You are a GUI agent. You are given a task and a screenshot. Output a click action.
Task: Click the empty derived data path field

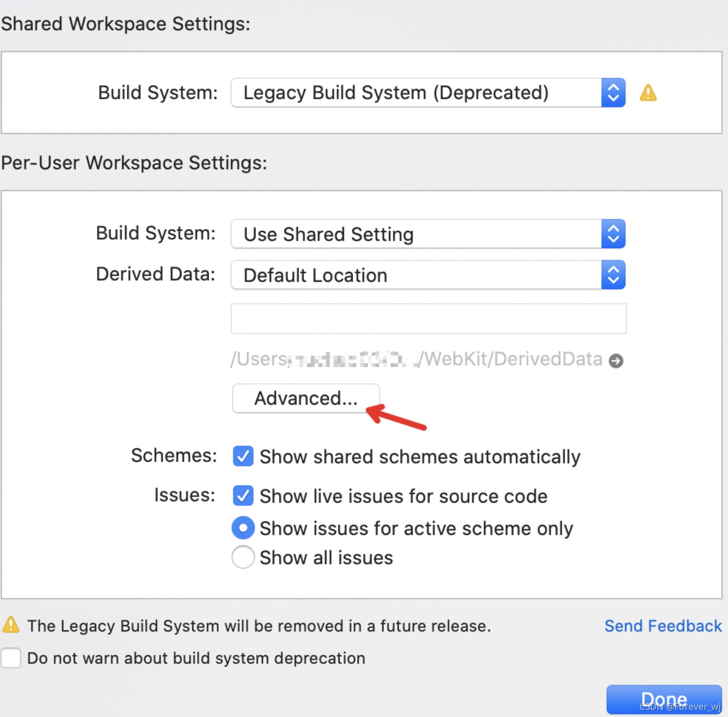coord(429,319)
